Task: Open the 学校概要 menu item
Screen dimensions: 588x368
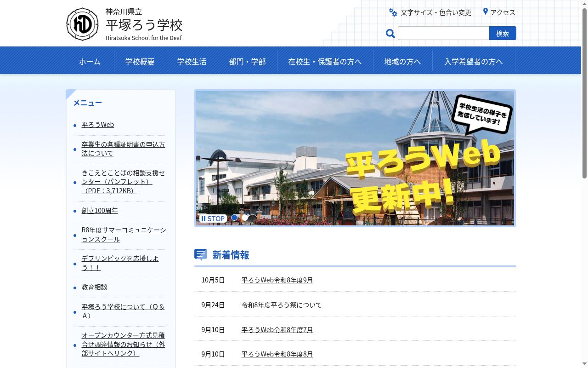Action: click(x=140, y=62)
